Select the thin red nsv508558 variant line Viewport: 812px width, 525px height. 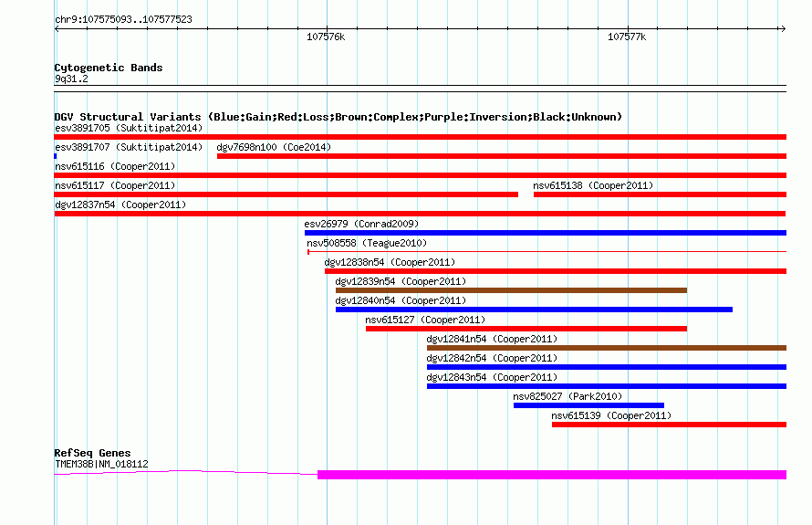pyautogui.click(x=547, y=252)
